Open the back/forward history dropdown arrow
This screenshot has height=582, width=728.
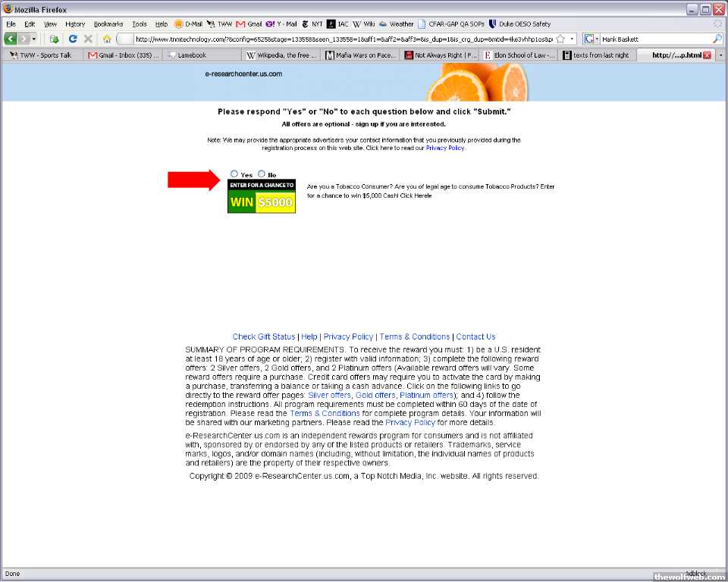(x=33, y=39)
